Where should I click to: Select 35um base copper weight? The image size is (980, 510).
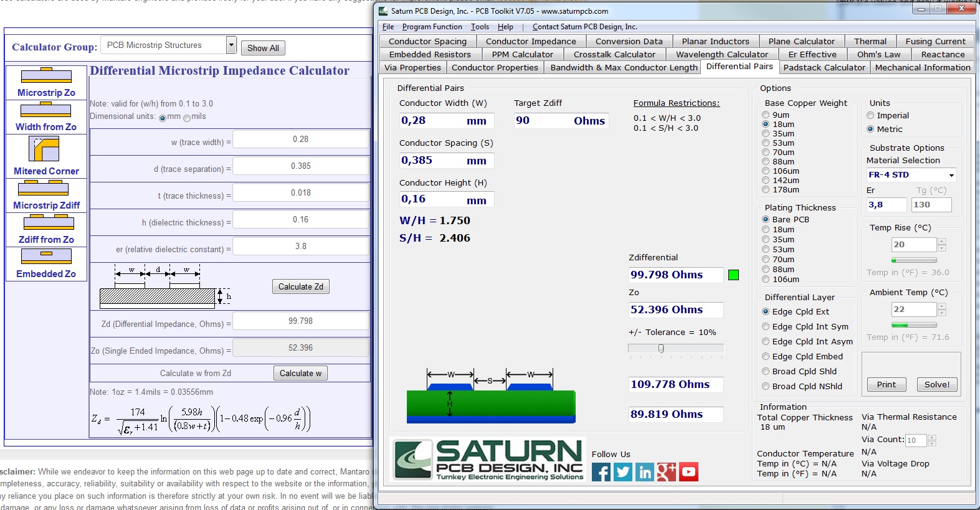tap(766, 133)
